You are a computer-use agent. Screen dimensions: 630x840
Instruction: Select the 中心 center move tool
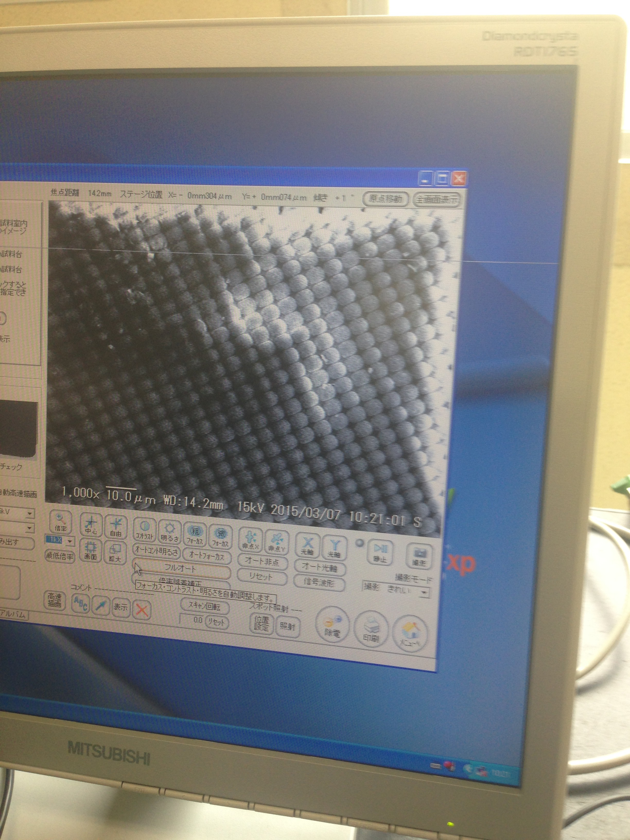tap(92, 525)
